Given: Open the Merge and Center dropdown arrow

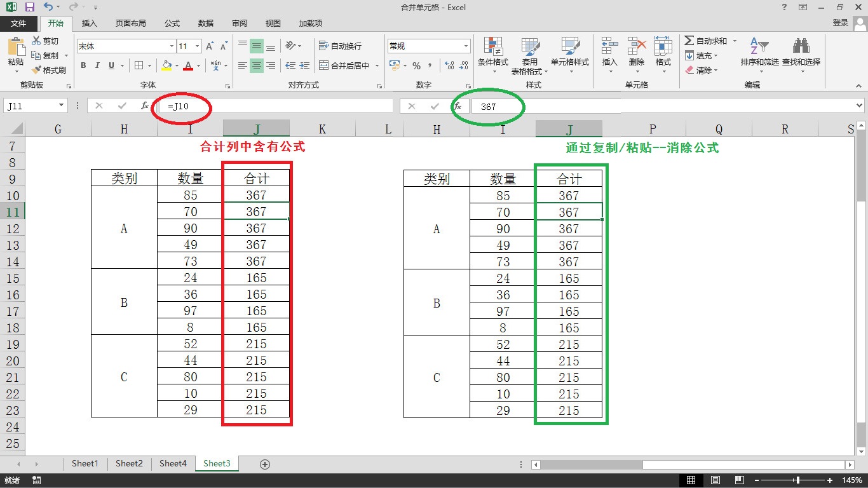Looking at the screenshot, I should [377, 65].
